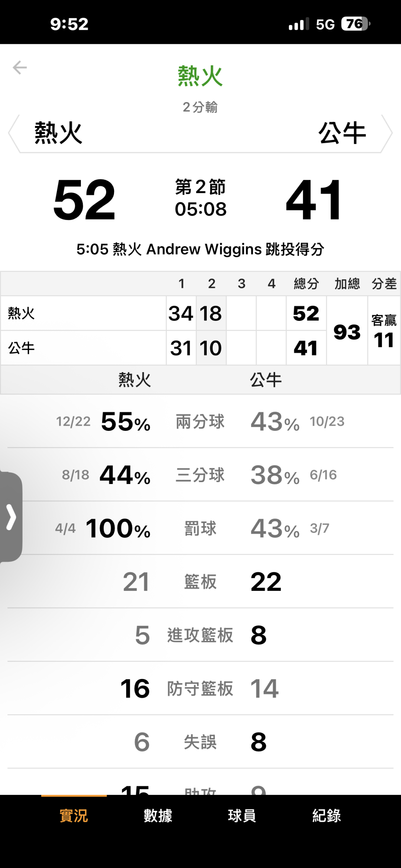Go to next game with right chevron
This screenshot has width=401, height=868.
[x=387, y=133]
